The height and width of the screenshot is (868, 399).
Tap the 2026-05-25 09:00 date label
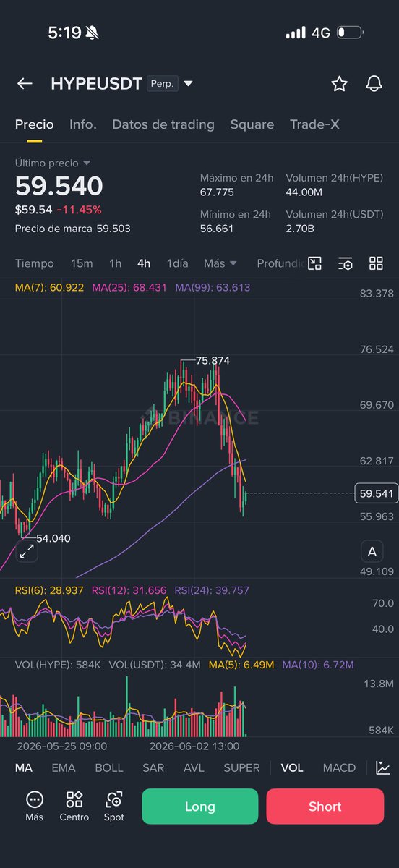pyautogui.click(x=63, y=746)
